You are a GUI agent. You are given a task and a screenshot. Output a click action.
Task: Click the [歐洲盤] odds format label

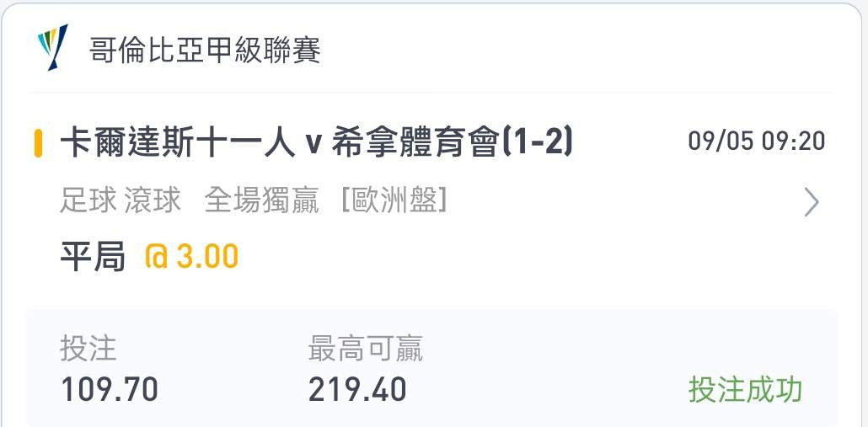(394, 200)
